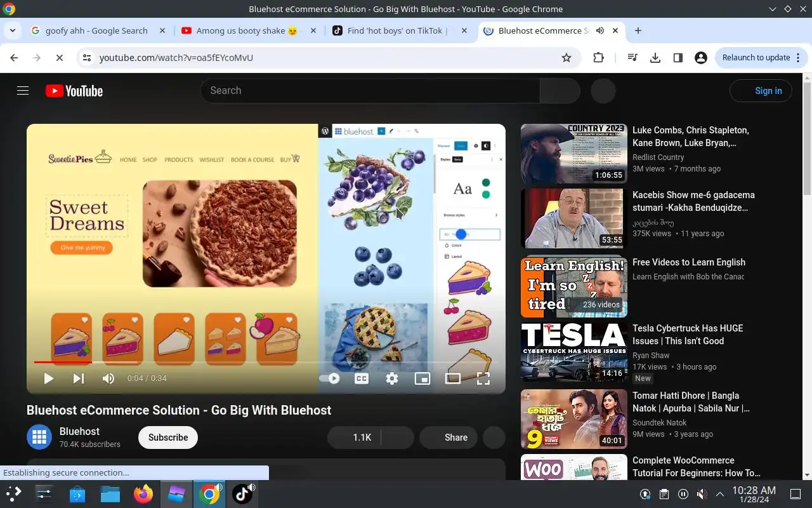Screen dimensions: 812x508
Task: Open Chrome downloads
Action: click(655, 57)
